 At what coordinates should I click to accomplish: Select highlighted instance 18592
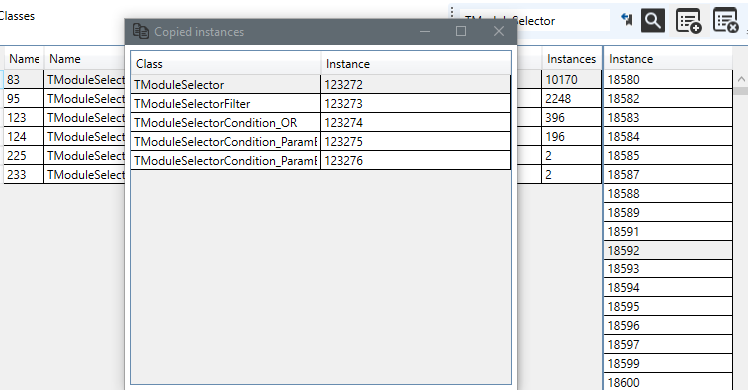click(668, 250)
